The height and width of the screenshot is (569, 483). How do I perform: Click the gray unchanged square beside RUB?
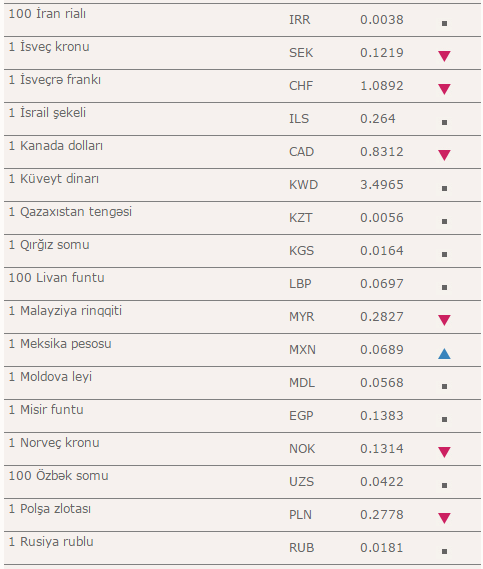(444, 551)
